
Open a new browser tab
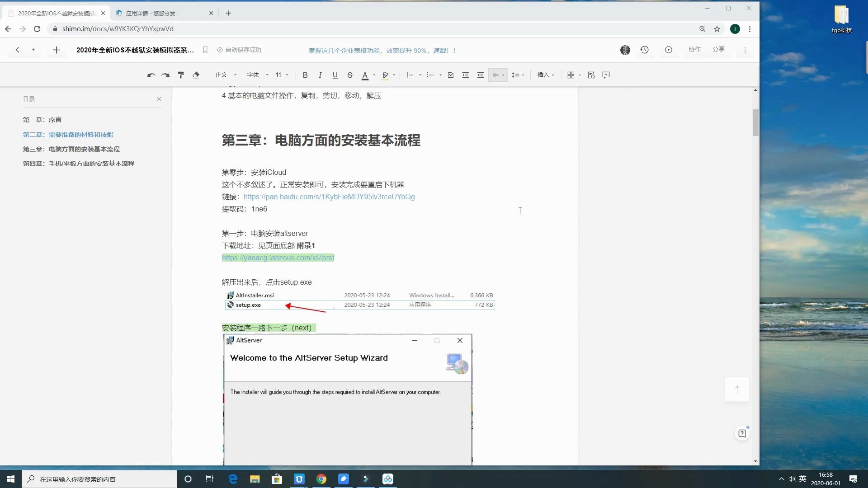pyautogui.click(x=228, y=13)
